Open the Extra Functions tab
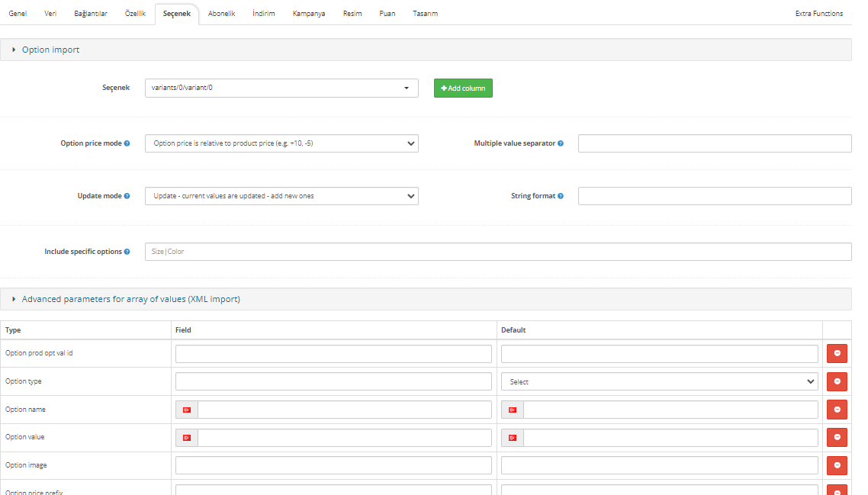The image size is (868, 495). (818, 13)
